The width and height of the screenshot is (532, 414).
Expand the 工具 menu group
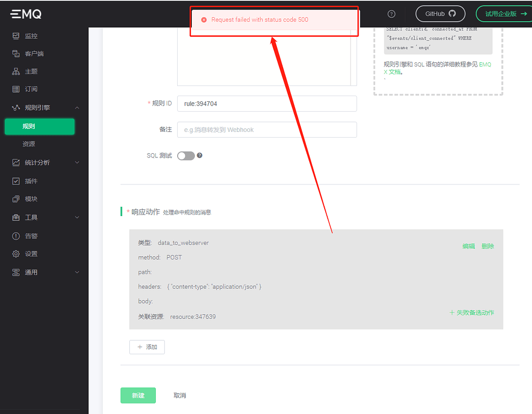77,217
